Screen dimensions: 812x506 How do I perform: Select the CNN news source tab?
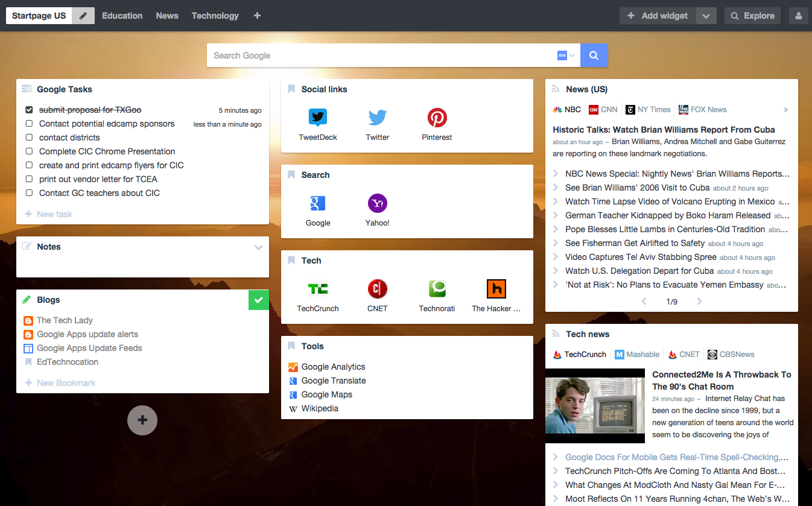(x=603, y=110)
